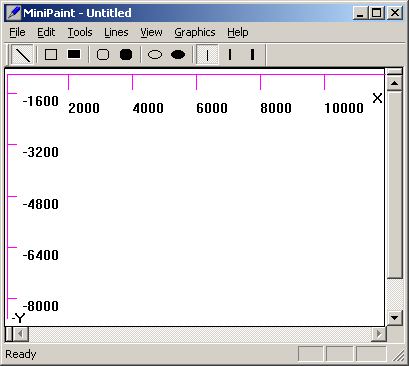Click the MiniPaint title bar app icon
The height and width of the screenshot is (366, 409).
coord(14,13)
